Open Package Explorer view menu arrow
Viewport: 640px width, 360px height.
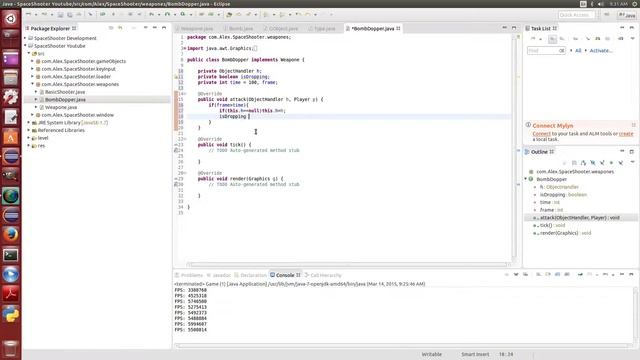pyautogui.click(x=145, y=28)
